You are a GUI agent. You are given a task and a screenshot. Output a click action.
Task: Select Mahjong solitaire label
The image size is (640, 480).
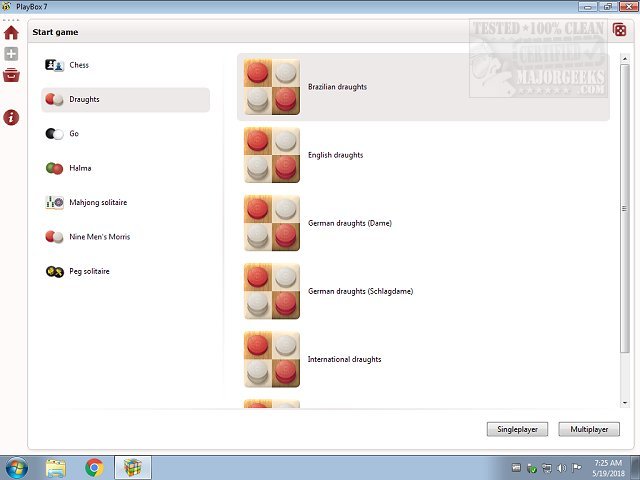[x=98, y=202]
